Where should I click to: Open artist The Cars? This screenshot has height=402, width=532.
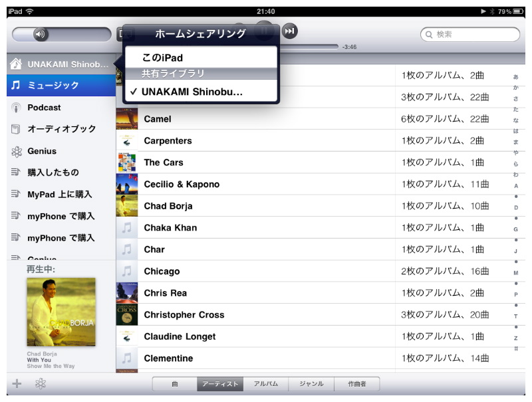coord(321,162)
